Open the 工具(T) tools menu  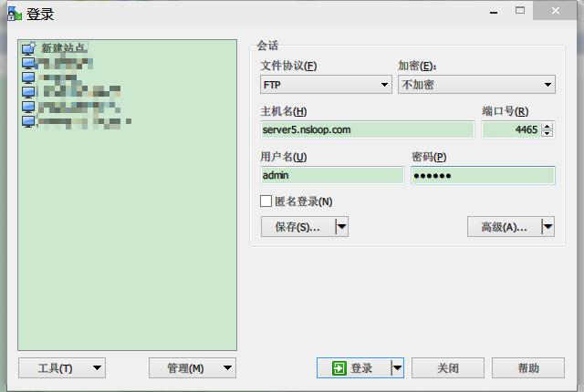(x=61, y=368)
